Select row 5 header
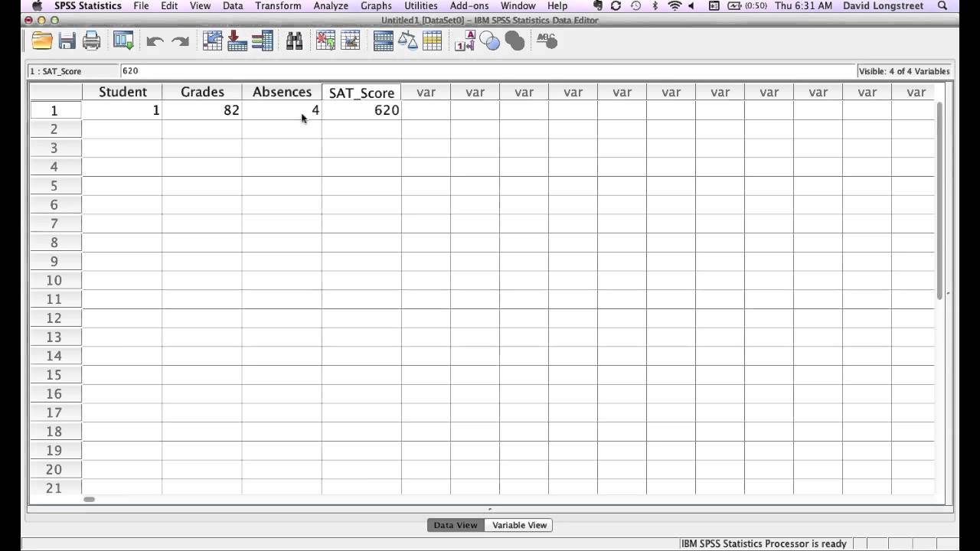Screen dimensions: 980x551 click(x=54, y=186)
